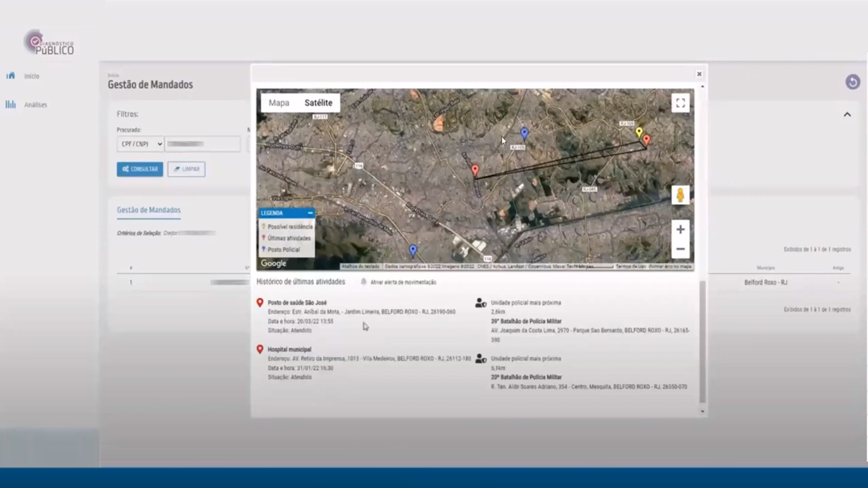Click the yellow possible residence marker
This screenshot has width=868, height=488.
[639, 132]
